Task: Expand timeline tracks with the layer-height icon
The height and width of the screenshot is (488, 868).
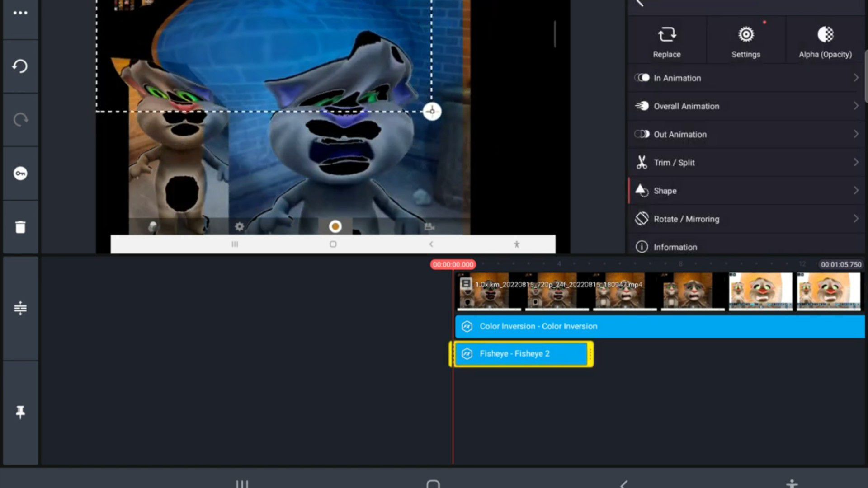Action: coord(20,308)
